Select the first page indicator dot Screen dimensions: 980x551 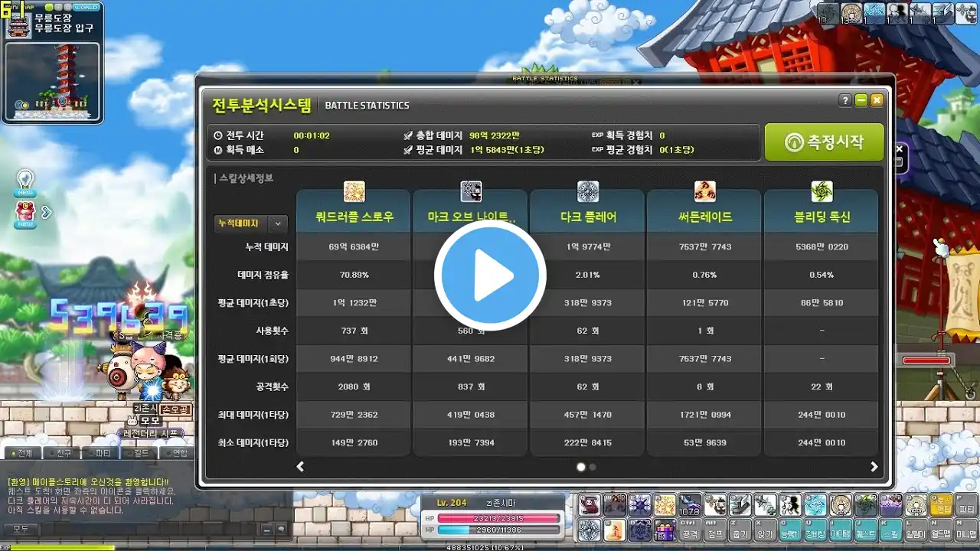(x=581, y=466)
